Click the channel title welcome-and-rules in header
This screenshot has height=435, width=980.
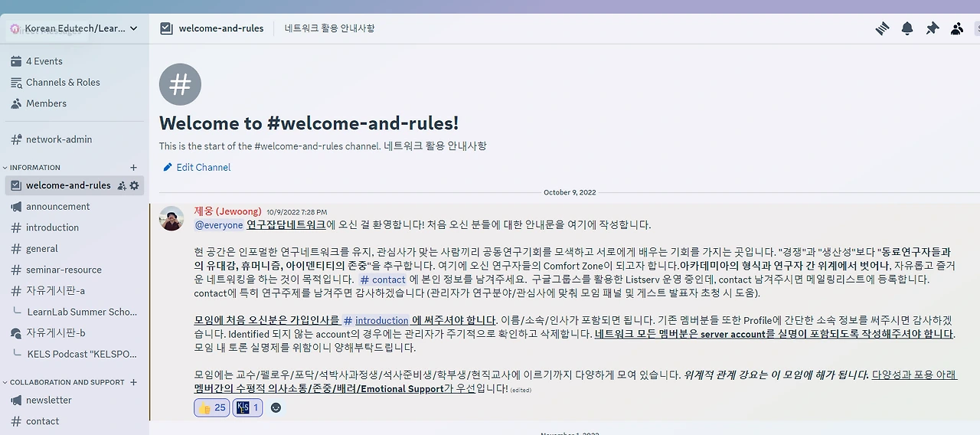pos(220,28)
